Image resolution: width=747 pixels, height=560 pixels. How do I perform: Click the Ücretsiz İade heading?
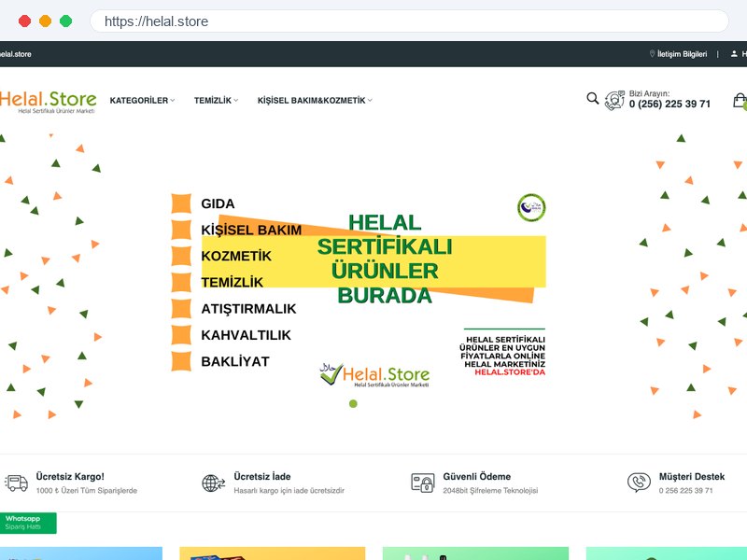[262, 477]
